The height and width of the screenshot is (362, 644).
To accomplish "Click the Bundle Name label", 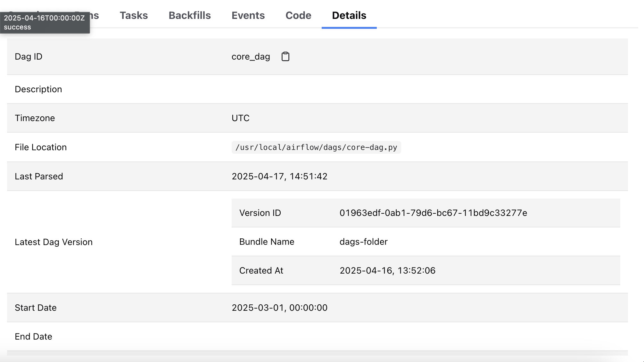I will (267, 242).
